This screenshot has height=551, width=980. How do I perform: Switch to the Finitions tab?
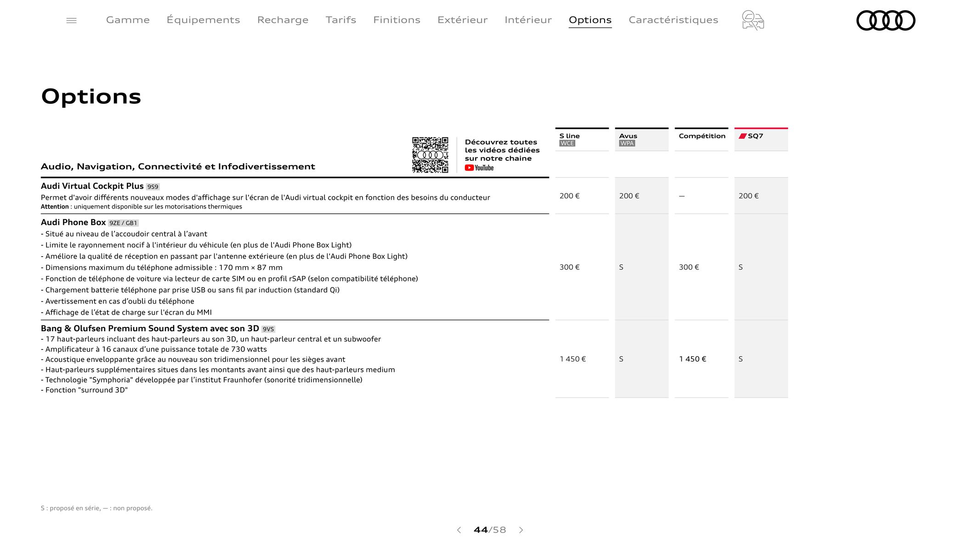(397, 20)
